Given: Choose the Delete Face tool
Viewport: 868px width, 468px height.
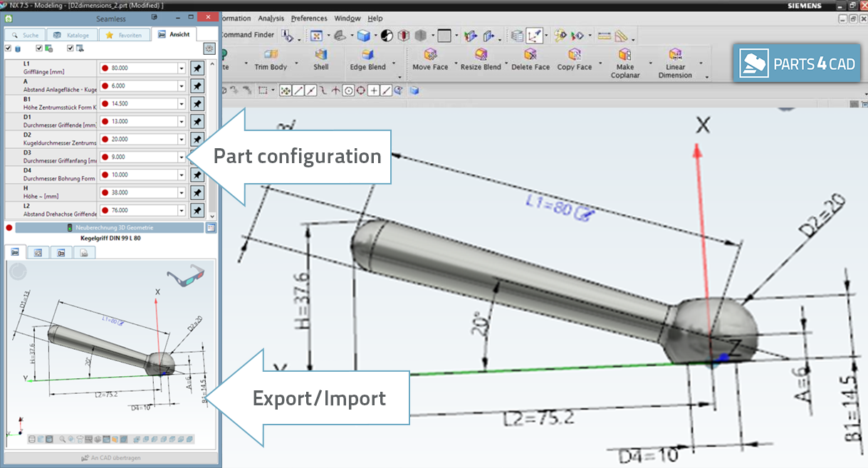Looking at the screenshot, I should [x=530, y=59].
